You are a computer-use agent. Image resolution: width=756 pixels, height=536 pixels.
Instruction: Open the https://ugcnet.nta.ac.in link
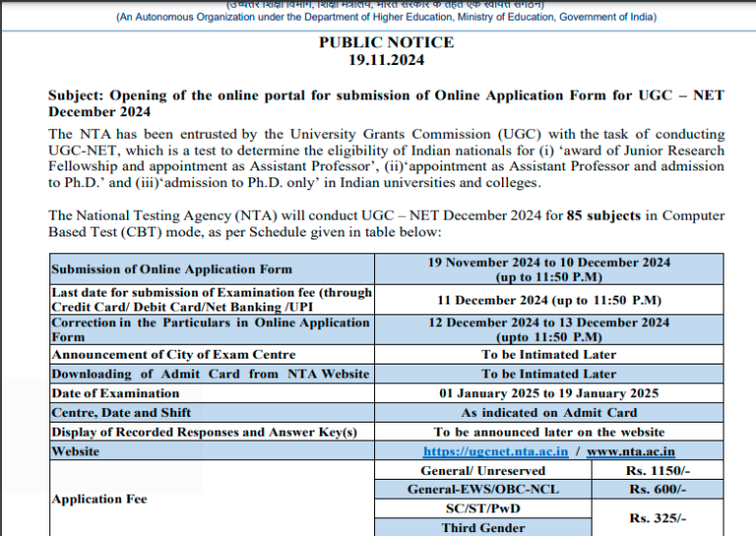tap(496, 451)
